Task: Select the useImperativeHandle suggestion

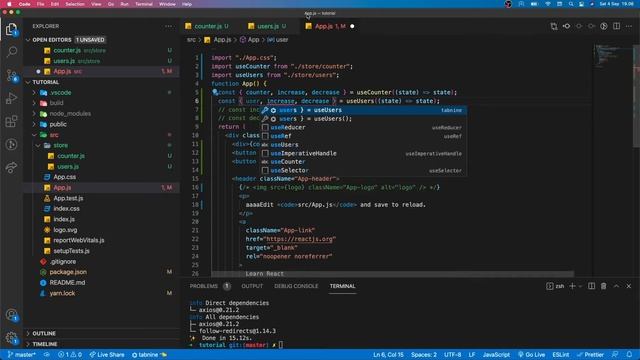Action: pos(364,153)
